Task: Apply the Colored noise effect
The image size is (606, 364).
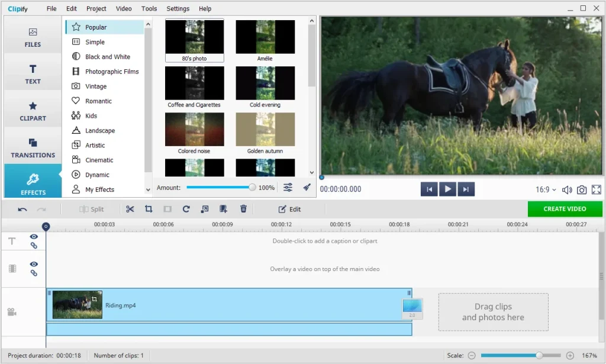Action: point(194,133)
